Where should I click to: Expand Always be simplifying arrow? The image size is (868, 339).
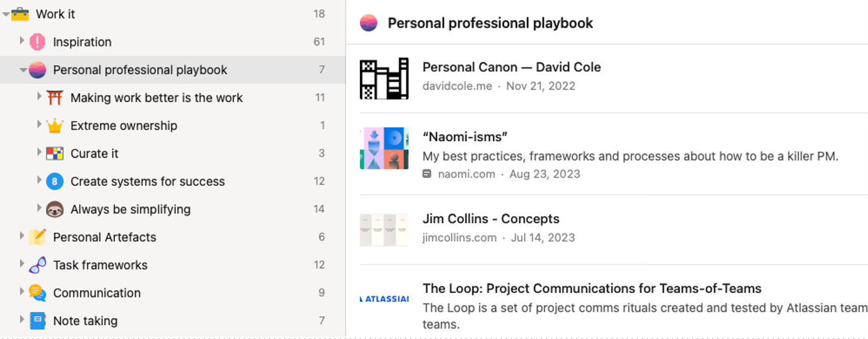[x=39, y=208]
